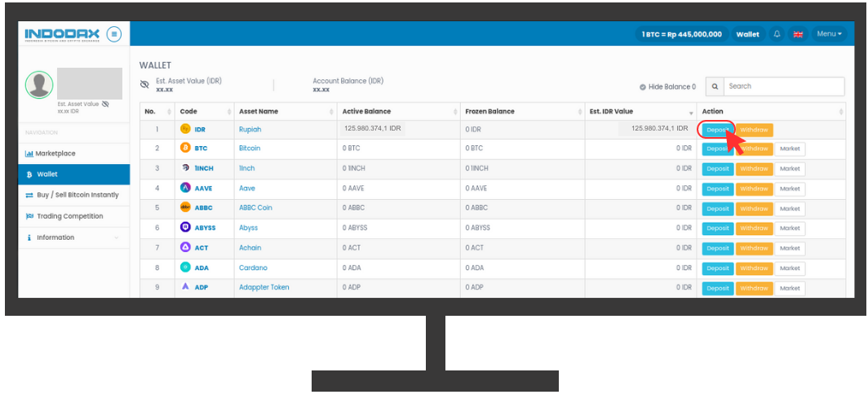
Task: Click the ACT coin icon
Action: pos(185,247)
